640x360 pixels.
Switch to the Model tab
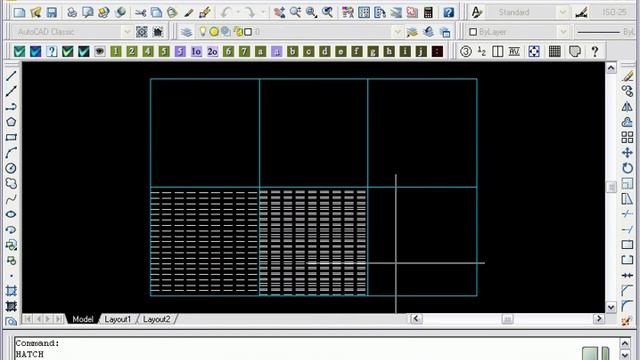point(82,319)
